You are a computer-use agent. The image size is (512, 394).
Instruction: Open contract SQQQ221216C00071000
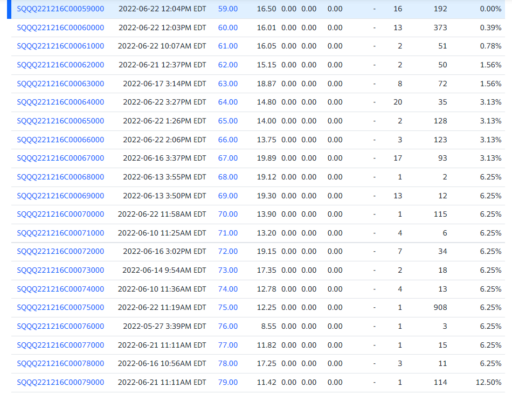pyautogui.click(x=60, y=233)
